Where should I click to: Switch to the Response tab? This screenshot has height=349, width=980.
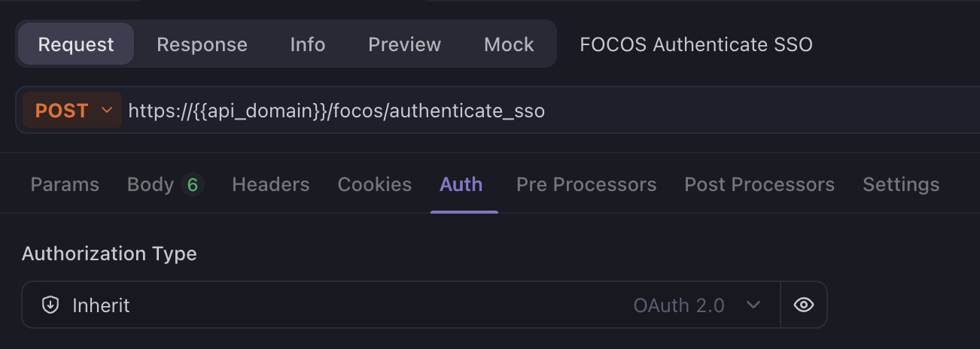pos(202,44)
